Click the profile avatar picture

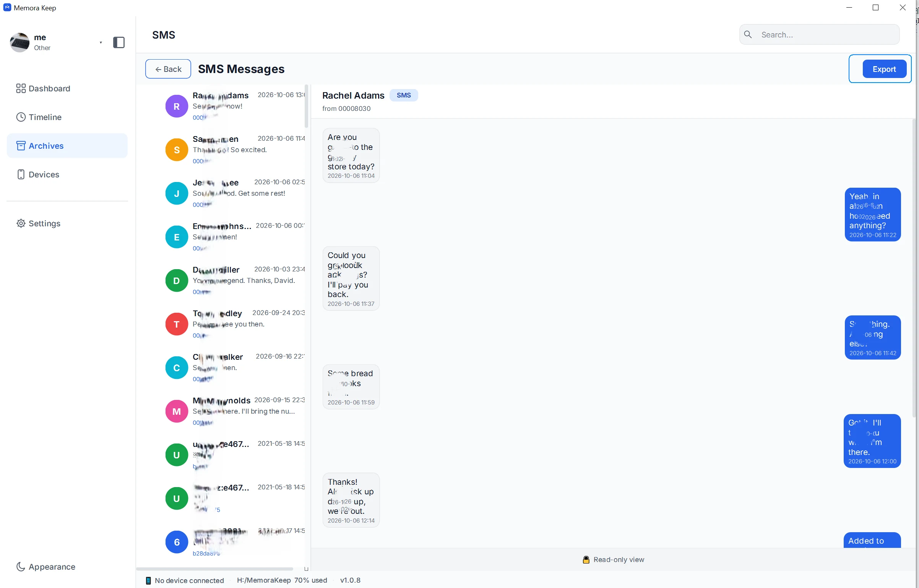(x=20, y=42)
